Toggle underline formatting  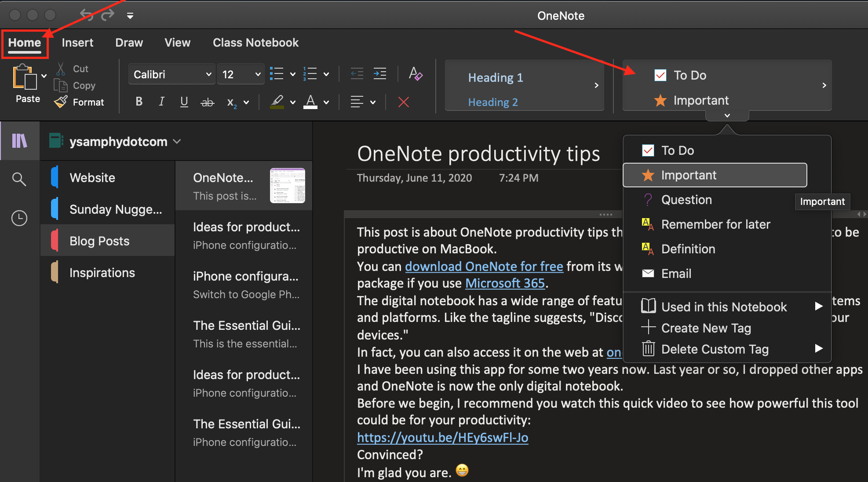pos(184,102)
